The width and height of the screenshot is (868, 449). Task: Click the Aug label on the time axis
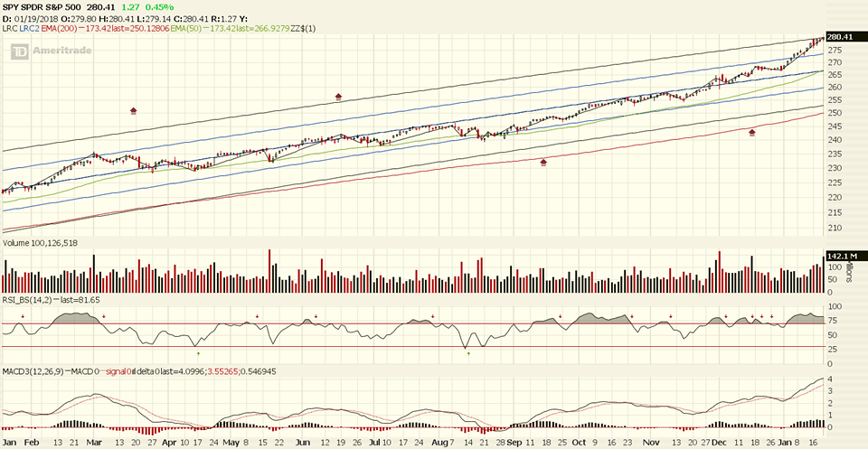438,444
